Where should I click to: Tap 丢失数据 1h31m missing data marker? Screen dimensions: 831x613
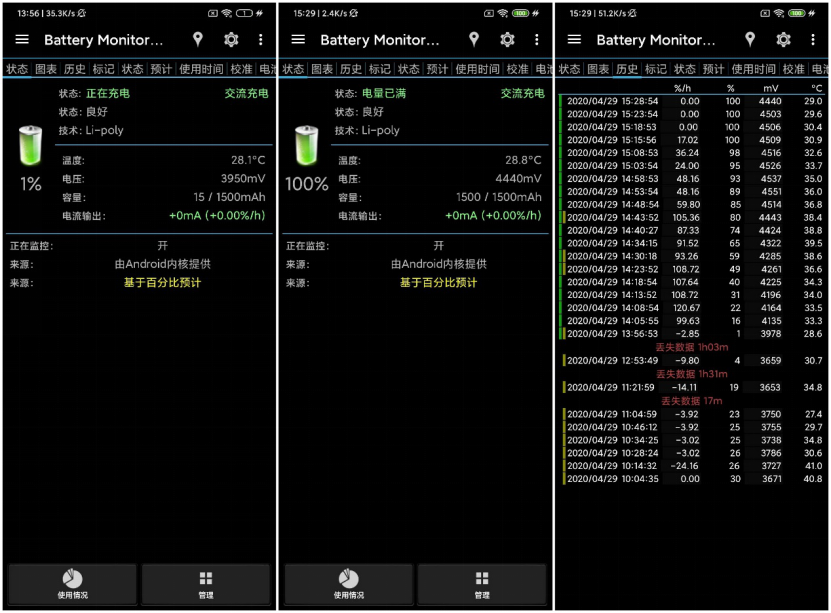[692, 374]
